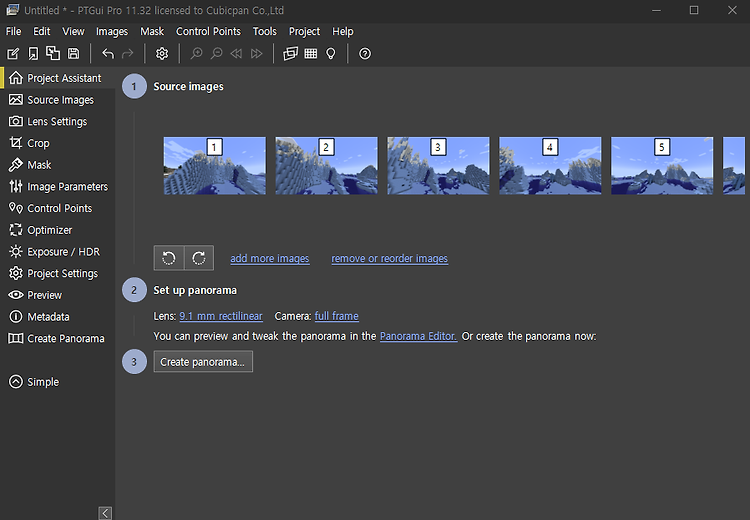The height and width of the screenshot is (520, 750).
Task: Click the Apply Template copy icon
Action: pos(53,54)
